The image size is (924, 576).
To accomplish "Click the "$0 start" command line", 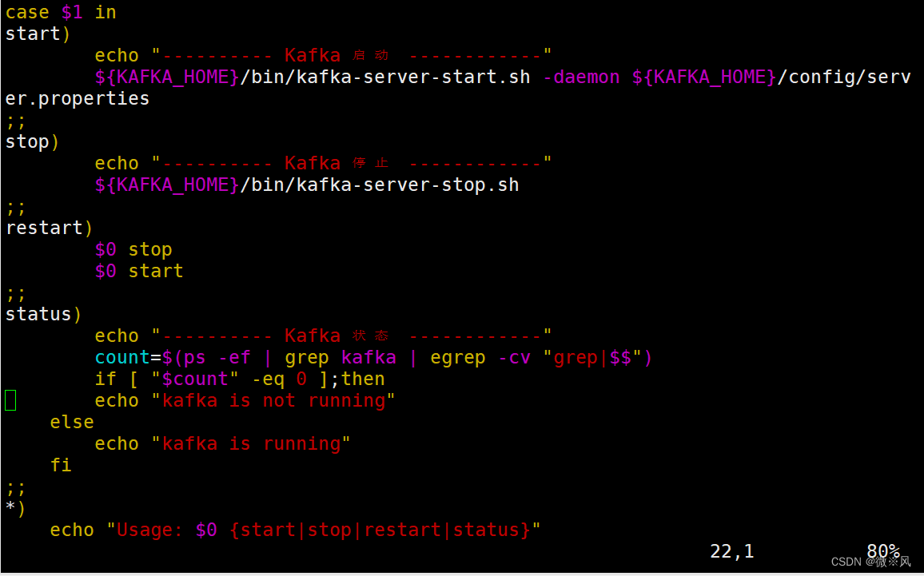I will click(x=139, y=271).
